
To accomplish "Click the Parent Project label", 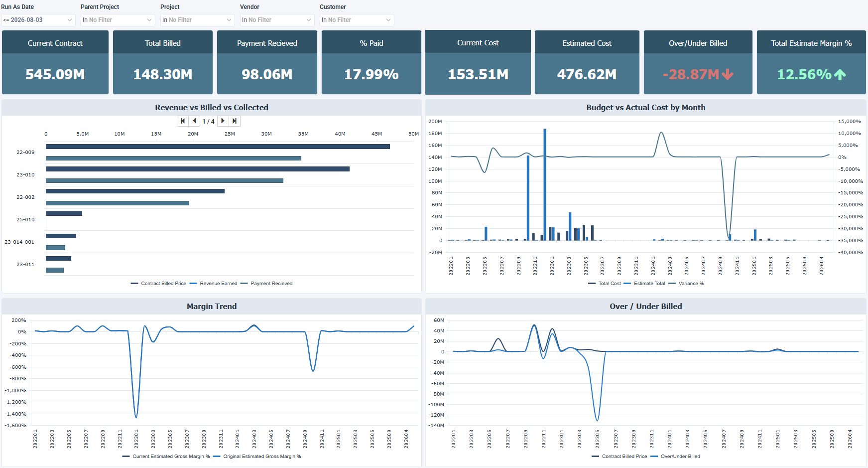I will (100, 7).
